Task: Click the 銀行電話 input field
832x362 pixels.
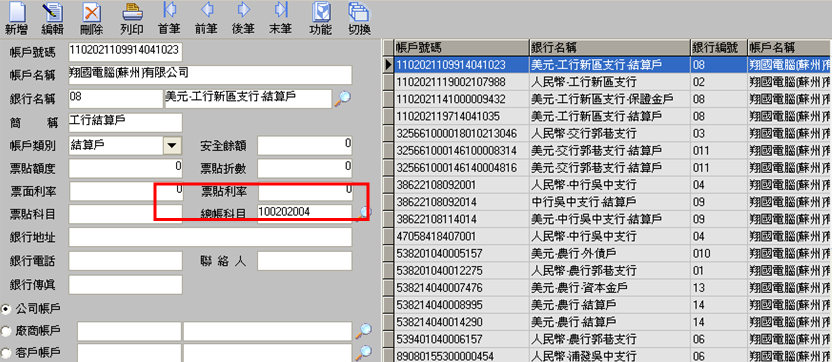Action: click(125, 261)
